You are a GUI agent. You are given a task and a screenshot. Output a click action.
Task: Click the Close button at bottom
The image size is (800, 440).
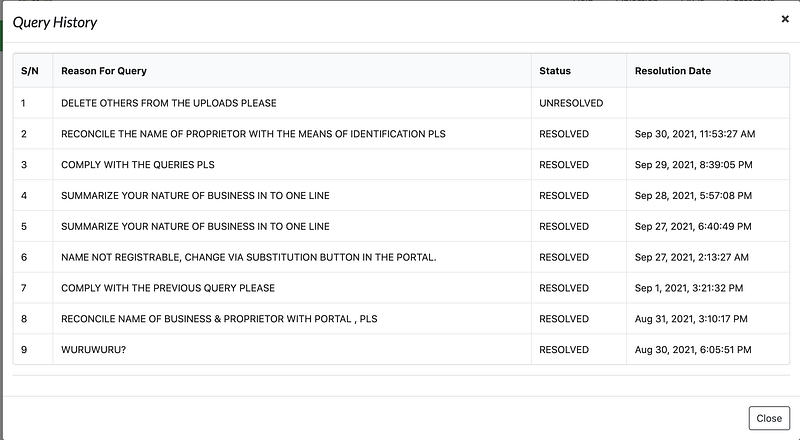coord(769,418)
